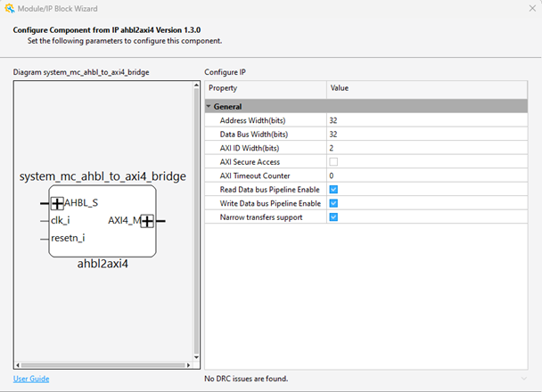Image resolution: width=542 pixels, height=392 pixels.
Task: Select the AXI Secure Access label
Action: pyautogui.click(x=250, y=161)
